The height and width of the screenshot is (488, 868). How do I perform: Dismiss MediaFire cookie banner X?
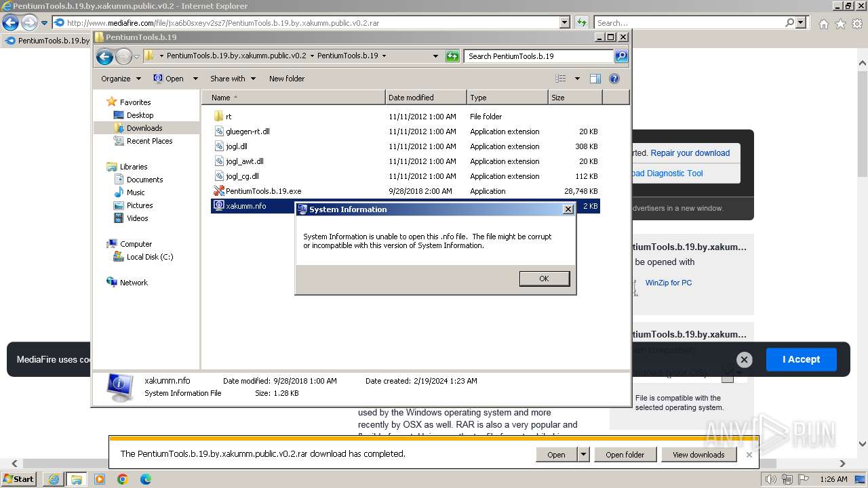[x=744, y=360]
